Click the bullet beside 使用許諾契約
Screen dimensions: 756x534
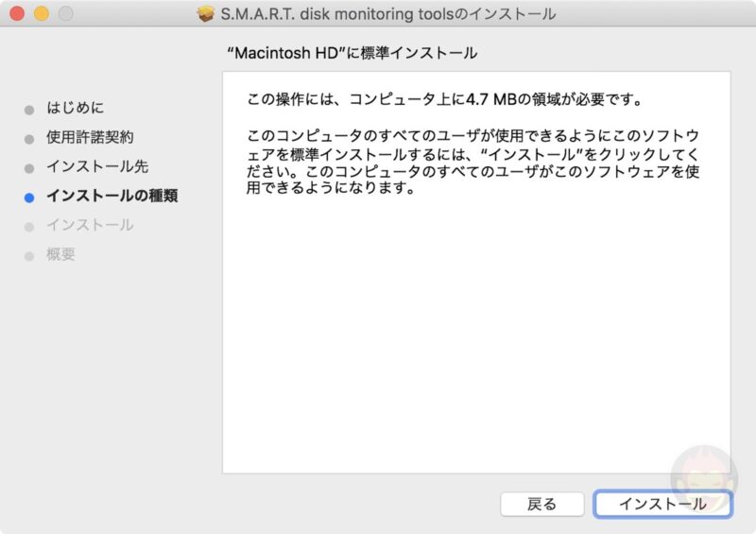pos(29,138)
